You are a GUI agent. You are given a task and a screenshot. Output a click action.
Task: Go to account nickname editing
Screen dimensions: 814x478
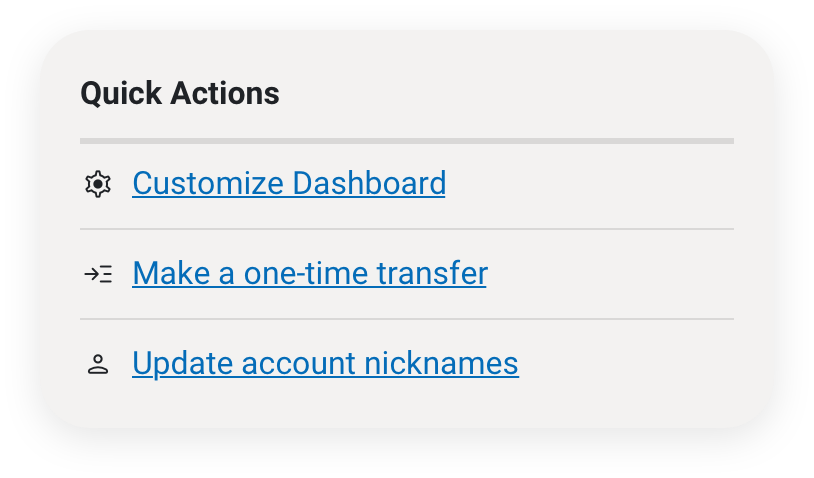coord(325,363)
